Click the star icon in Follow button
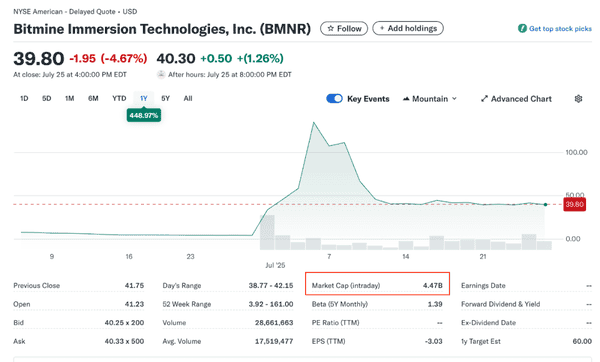The height and width of the screenshot is (362, 600). (331, 29)
